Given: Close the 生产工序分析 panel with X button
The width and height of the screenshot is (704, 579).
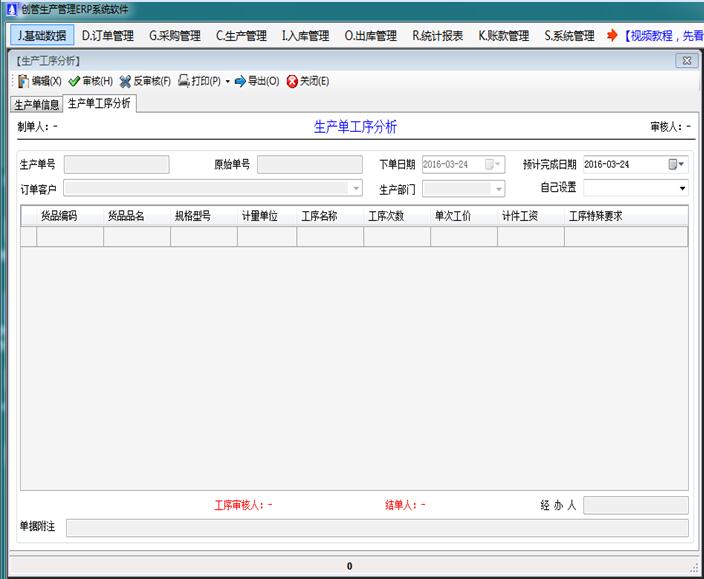Looking at the screenshot, I should (686, 60).
